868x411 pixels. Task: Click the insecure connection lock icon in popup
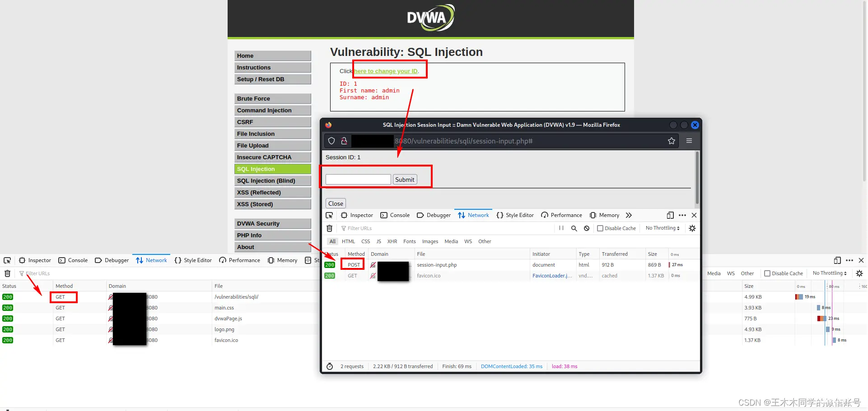(344, 141)
